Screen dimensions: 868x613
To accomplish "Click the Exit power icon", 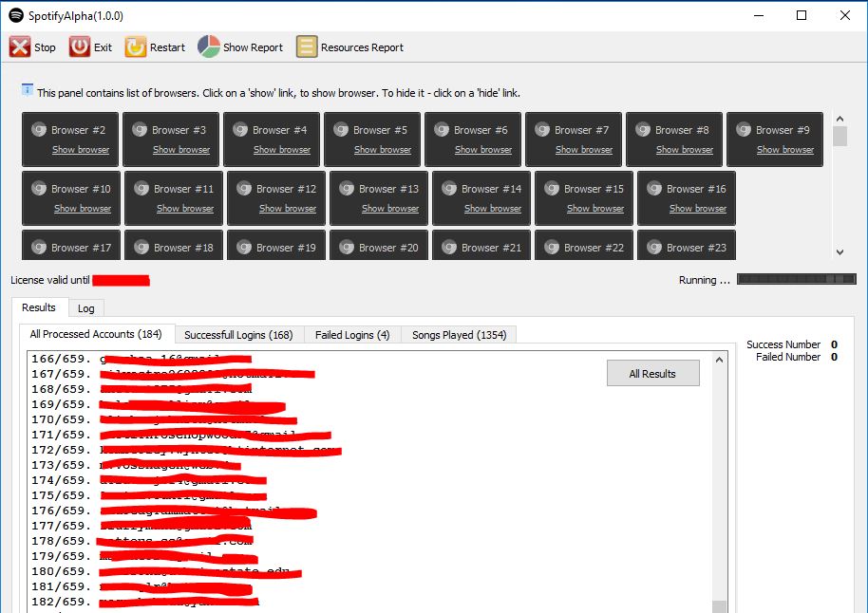I will [x=80, y=47].
